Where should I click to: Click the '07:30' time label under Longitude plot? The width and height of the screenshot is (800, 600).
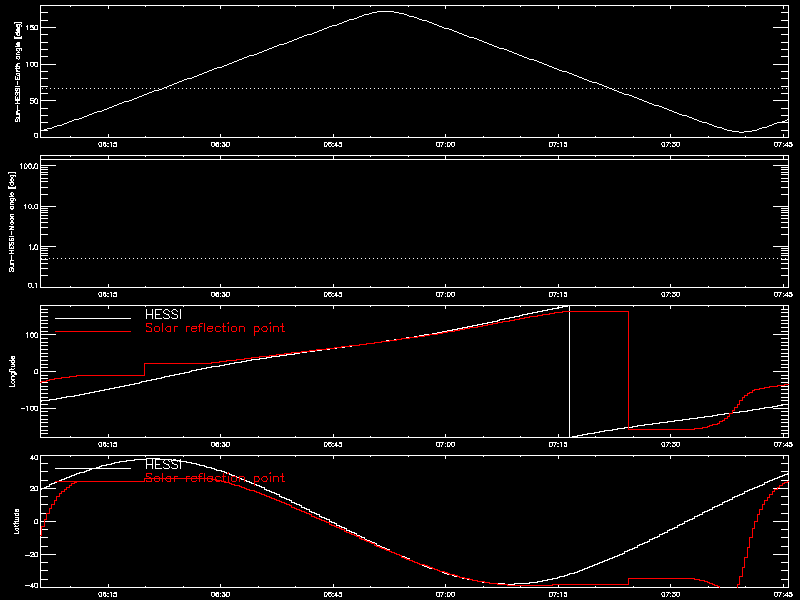(670, 445)
